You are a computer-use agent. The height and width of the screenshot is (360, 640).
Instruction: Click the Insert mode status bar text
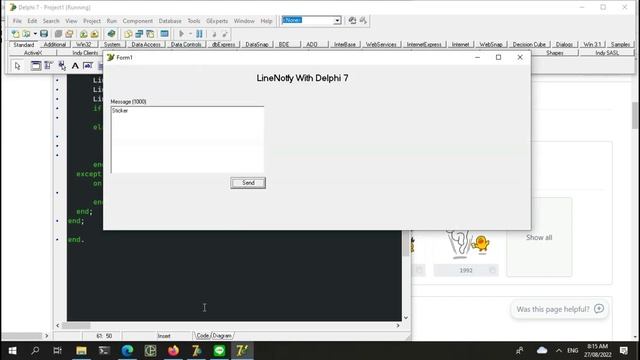164,336
